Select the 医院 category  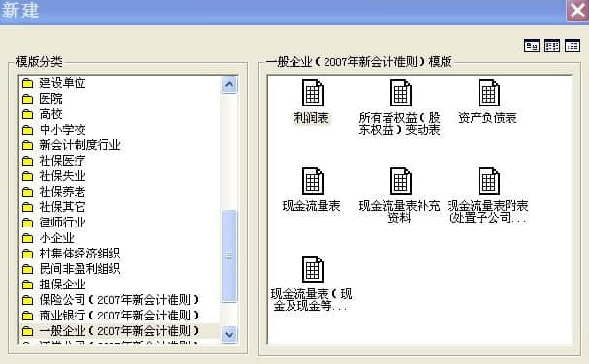coord(50,99)
